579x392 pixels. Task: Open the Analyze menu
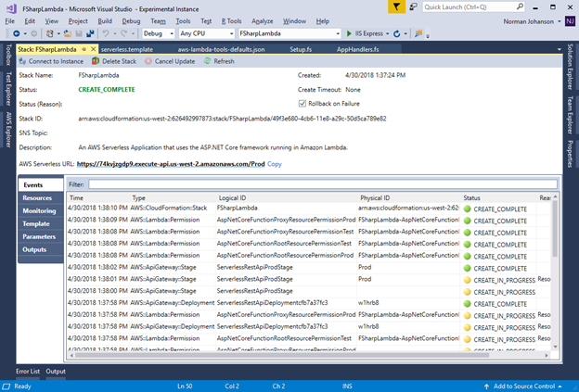263,21
